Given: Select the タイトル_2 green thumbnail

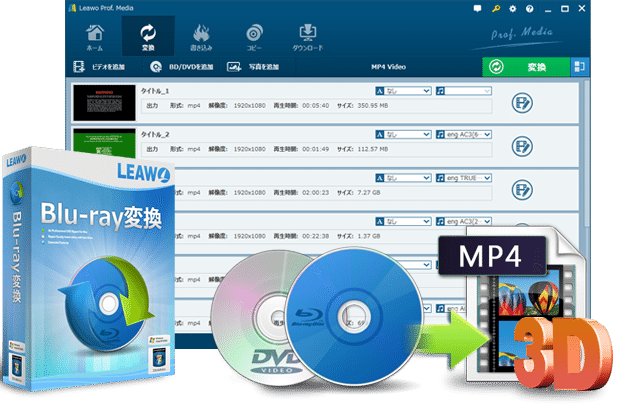Looking at the screenshot, I should coord(104,143).
